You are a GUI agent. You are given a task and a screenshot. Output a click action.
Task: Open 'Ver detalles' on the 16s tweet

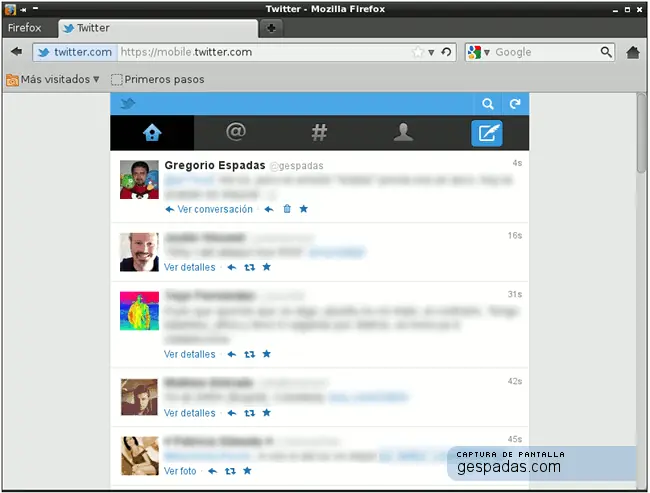coord(189,267)
